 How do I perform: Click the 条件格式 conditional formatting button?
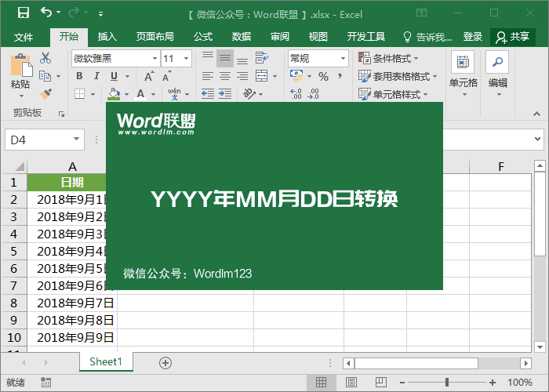pos(388,58)
